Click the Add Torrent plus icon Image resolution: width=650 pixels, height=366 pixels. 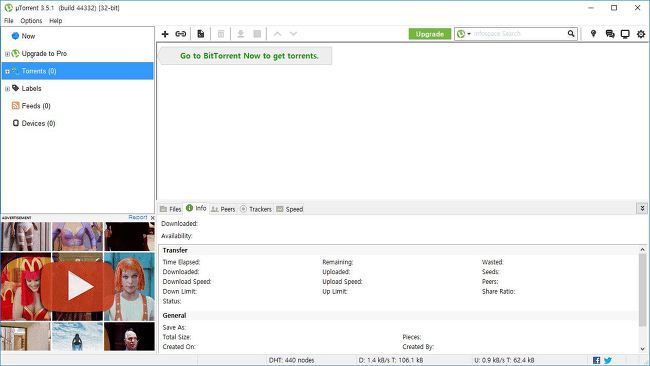point(165,34)
